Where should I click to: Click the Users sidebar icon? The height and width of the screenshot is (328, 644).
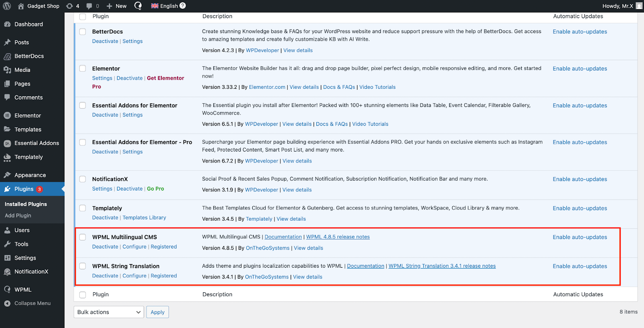(x=7, y=230)
